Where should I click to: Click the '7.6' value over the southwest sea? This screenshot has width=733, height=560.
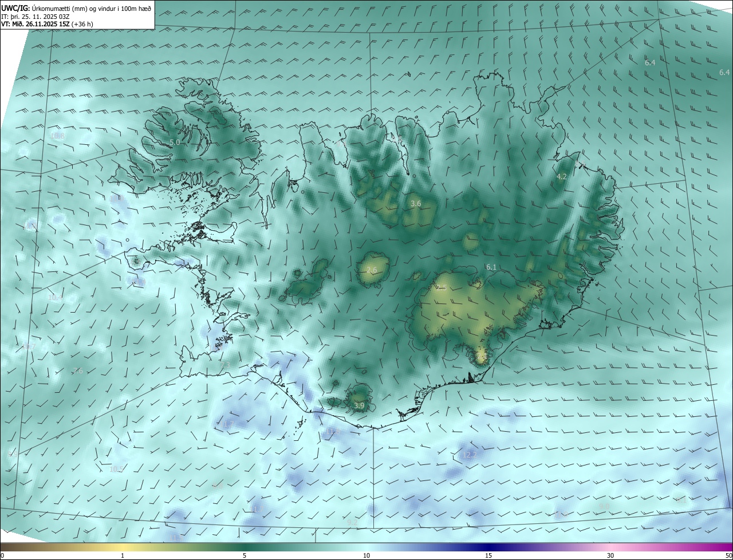pos(78,371)
